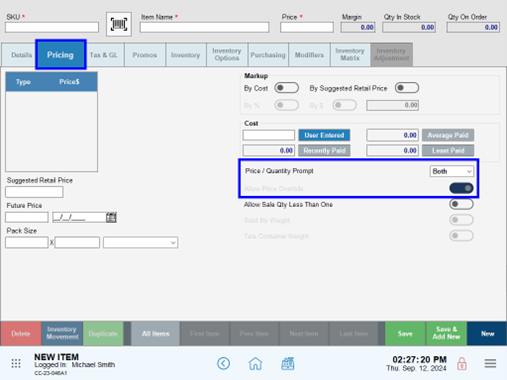The height and width of the screenshot is (380, 507).
Task: Click the barcode scan icon
Action: (x=119, y=24)
